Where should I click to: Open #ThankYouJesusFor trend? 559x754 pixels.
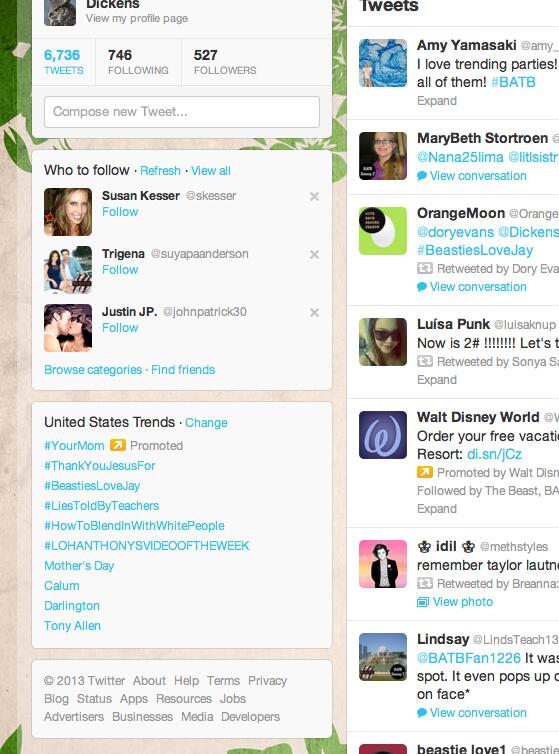100,466
